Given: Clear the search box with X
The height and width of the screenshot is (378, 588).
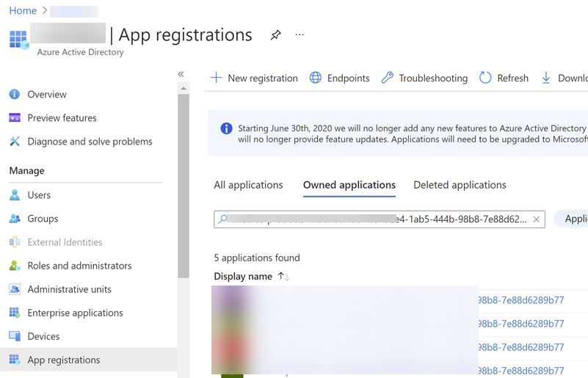Looking at the screenshot, I should point(537,219).
